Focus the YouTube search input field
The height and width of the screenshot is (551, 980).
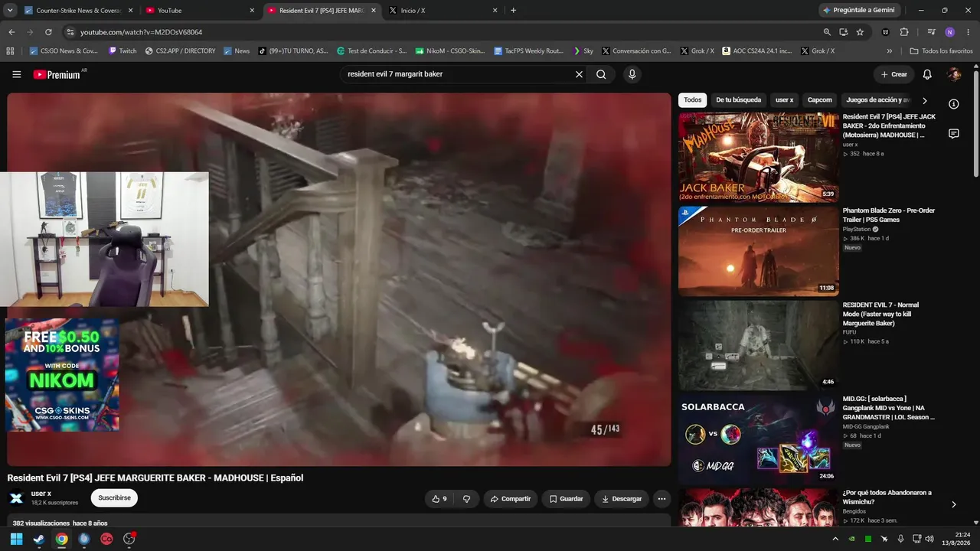459,74
